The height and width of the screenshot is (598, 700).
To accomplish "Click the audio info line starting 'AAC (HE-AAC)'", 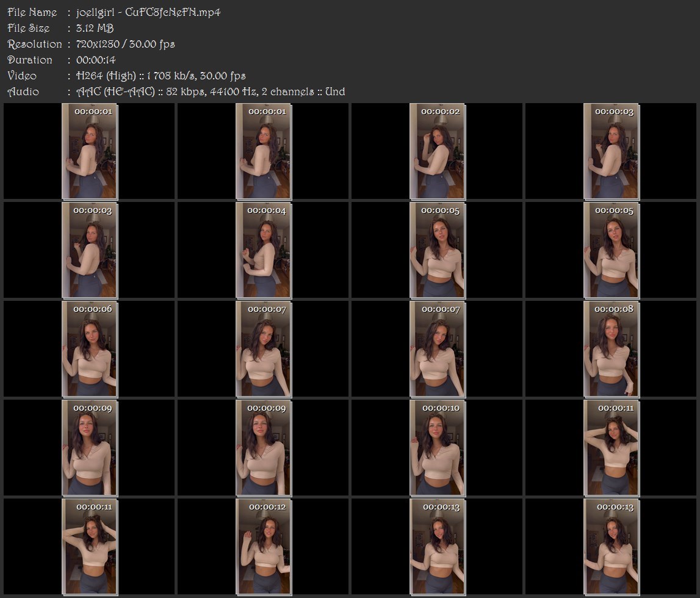I will pyautogui.click(x=211, y=92).
